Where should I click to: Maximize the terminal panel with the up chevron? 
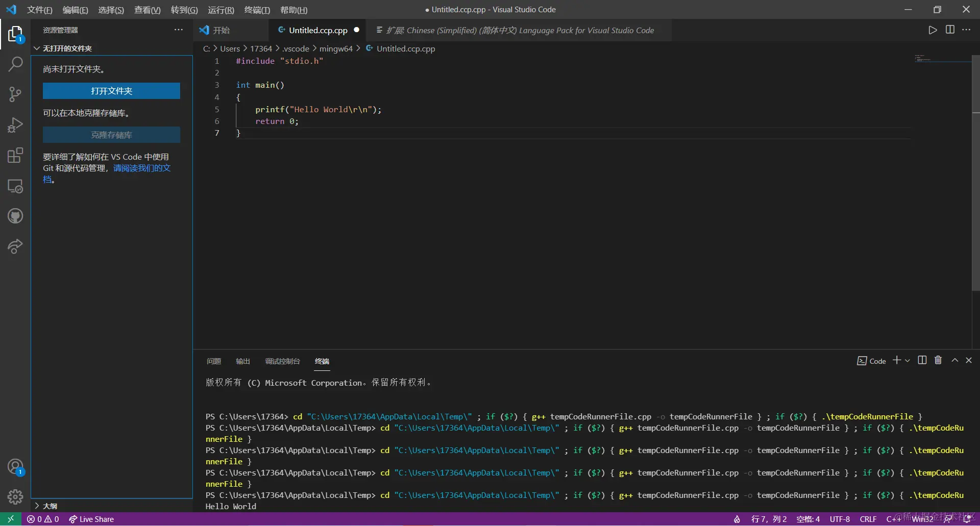coord(954,360)
